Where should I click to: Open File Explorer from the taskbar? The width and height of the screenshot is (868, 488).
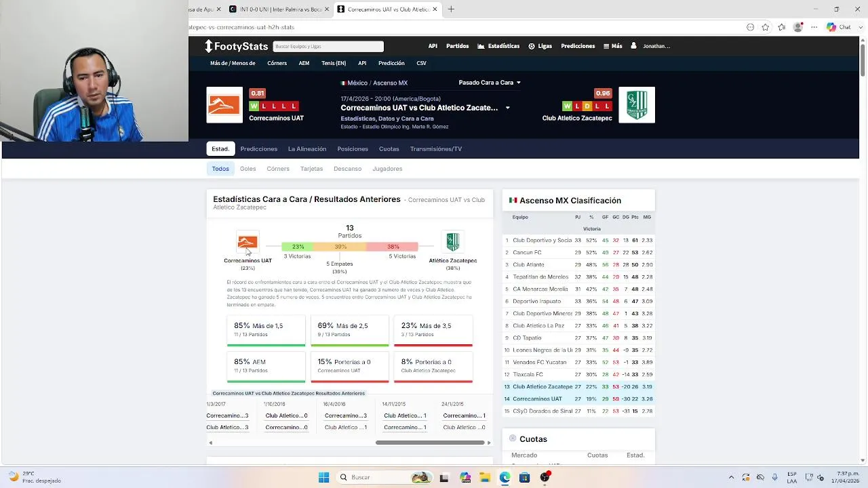point(484,477)
